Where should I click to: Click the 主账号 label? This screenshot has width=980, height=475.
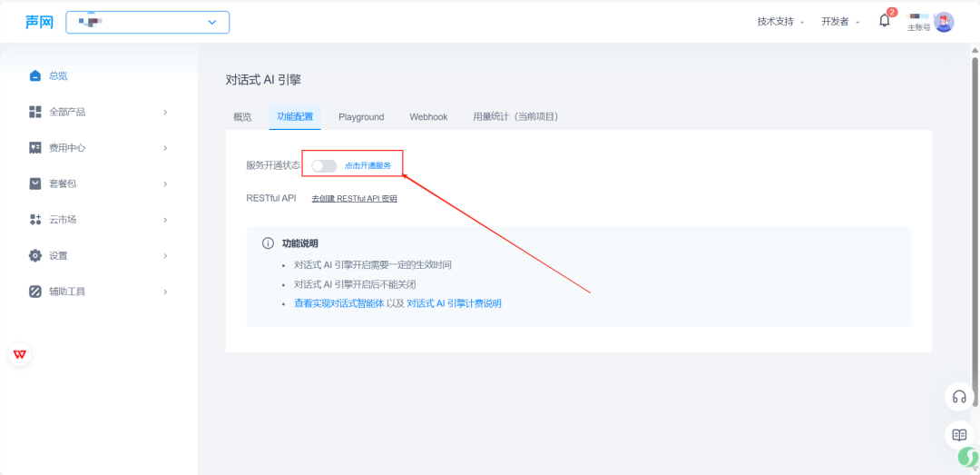918,27
